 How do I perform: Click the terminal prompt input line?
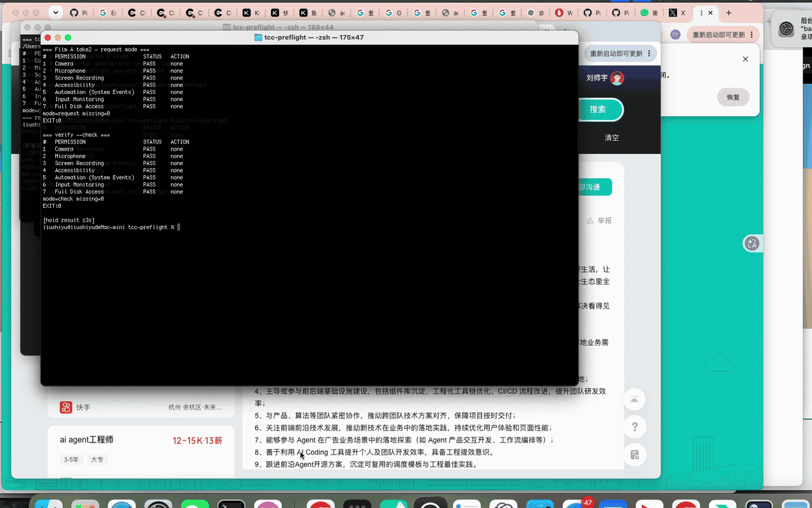click(112, 227)
